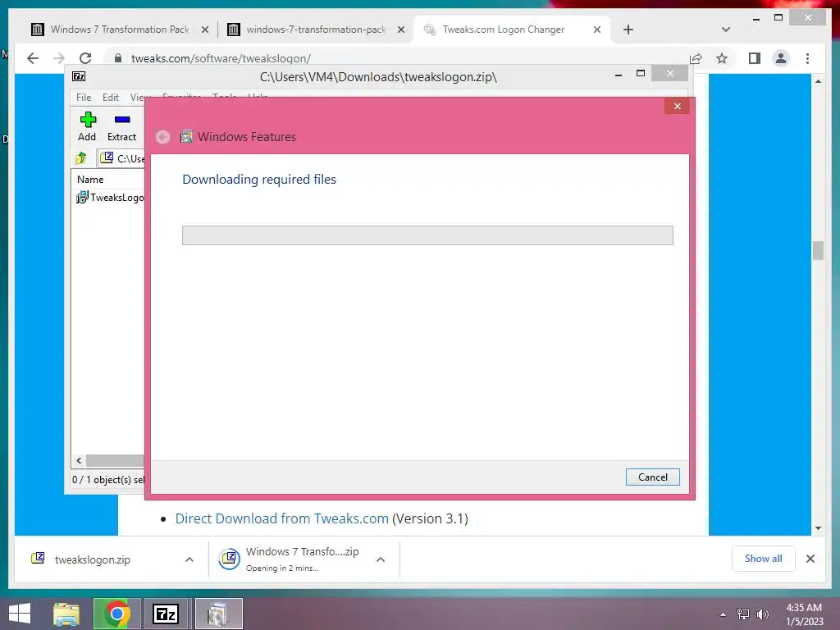
Task: Close the Windows 7 Transformation Pack tab
Action: [204, 30]
